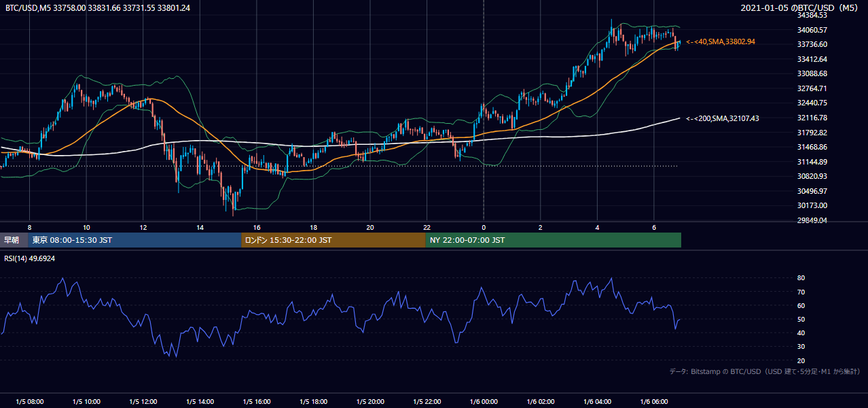The width and height of the screenshot is (868, 408).
Task: Click bottom time label 1/5 14:00
Action: pyautogui.click(x=200, y=402)
